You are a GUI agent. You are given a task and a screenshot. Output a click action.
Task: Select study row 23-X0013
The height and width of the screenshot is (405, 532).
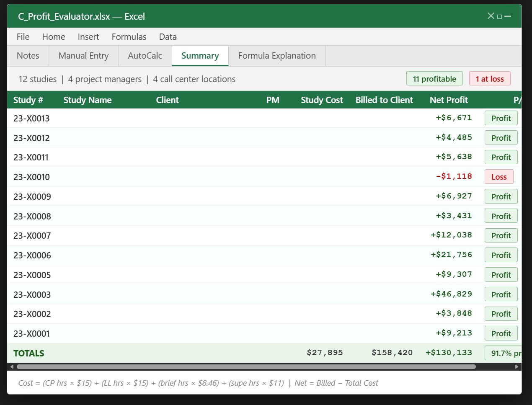click(x=264, y=118)
